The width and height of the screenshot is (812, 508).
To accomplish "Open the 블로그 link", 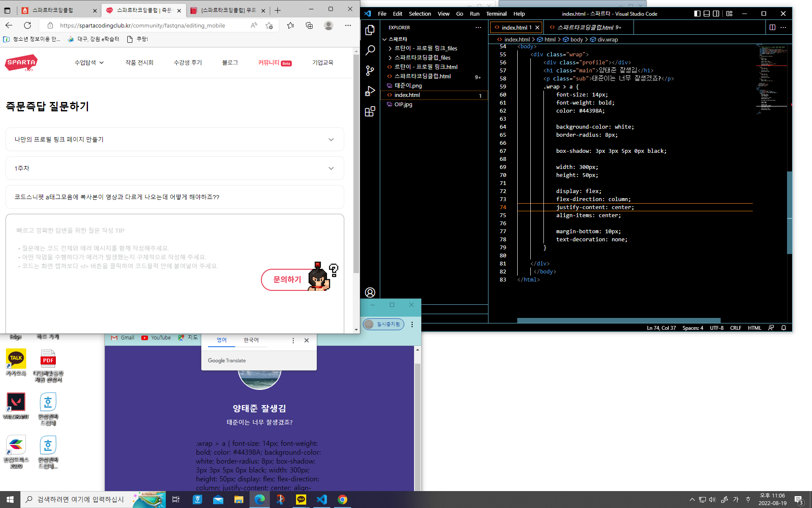I will pos(230,63).
